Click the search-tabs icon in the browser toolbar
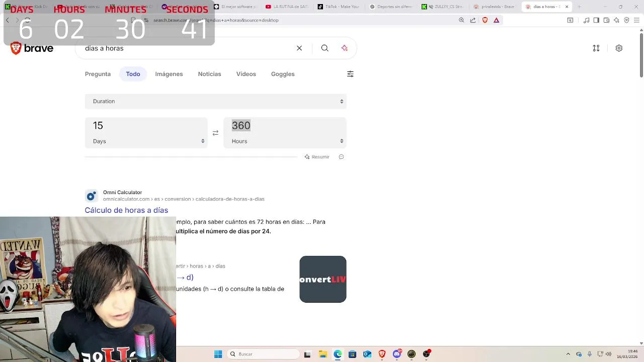The height and width of the screenshot is (362, 644). pyautogui.click(x=570, y=20)
